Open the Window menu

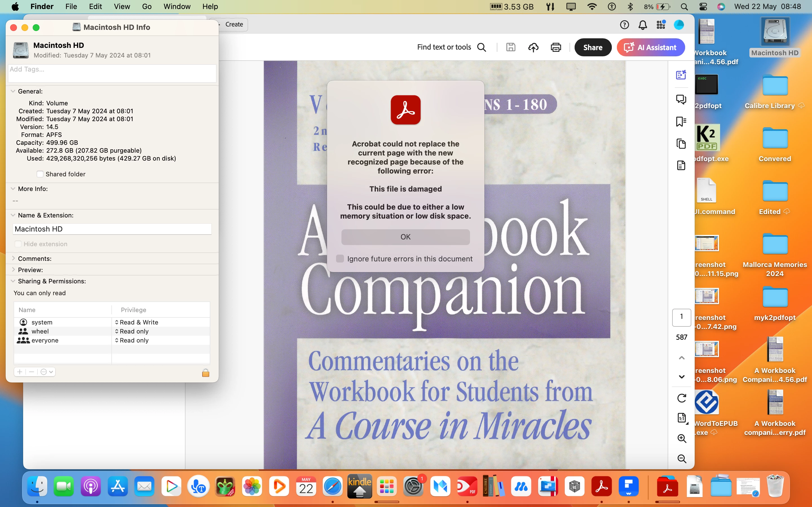(x=177, y=6)
